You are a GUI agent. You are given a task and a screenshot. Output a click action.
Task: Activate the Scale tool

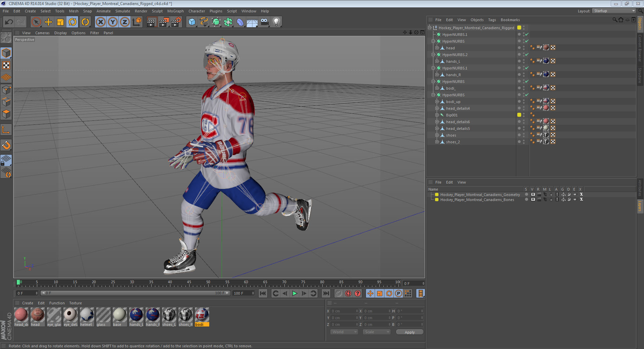(60, 22)
